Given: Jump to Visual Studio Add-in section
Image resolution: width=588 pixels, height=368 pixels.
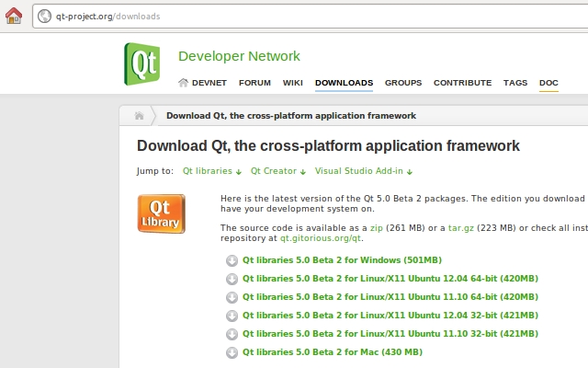Looking at the screenshot, I should 359,171.
